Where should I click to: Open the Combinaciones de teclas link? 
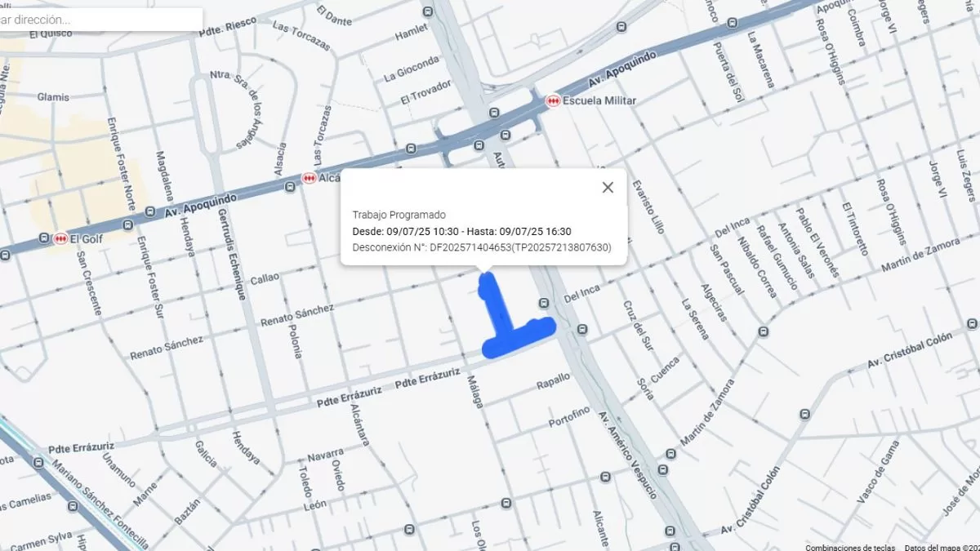click(x=849, y=547)
